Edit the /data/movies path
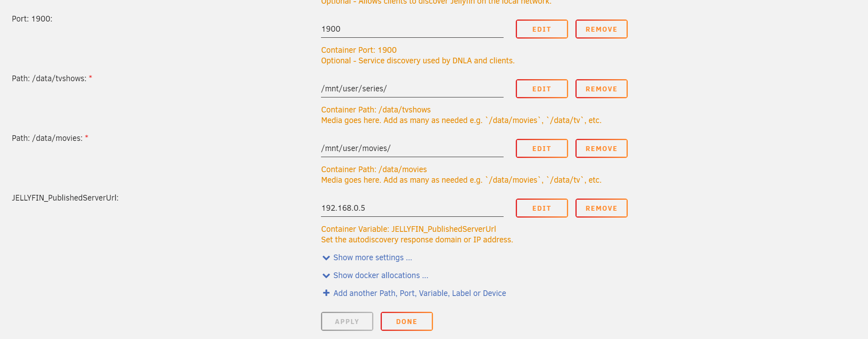Screen dimensions: 868x339 click(x=541, y=149)
